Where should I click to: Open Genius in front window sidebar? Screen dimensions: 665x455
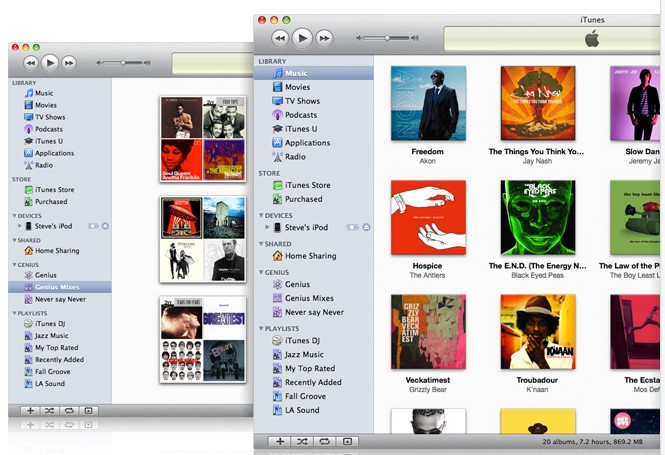pos(314,284)
